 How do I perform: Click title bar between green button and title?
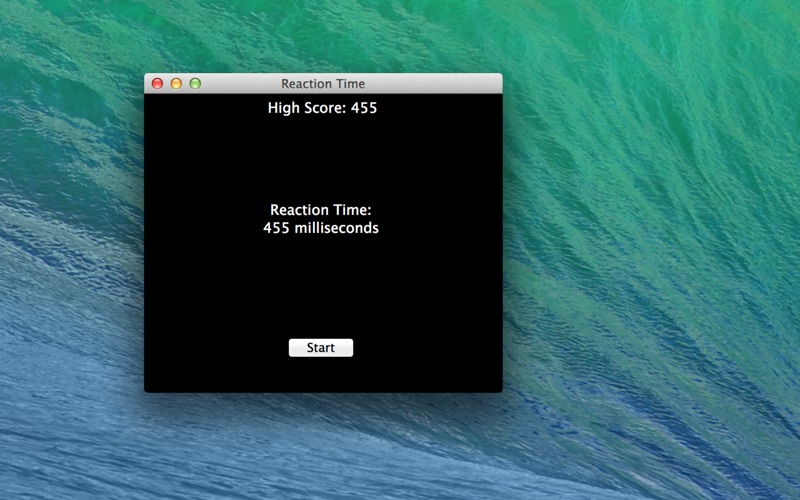[240, 84]
